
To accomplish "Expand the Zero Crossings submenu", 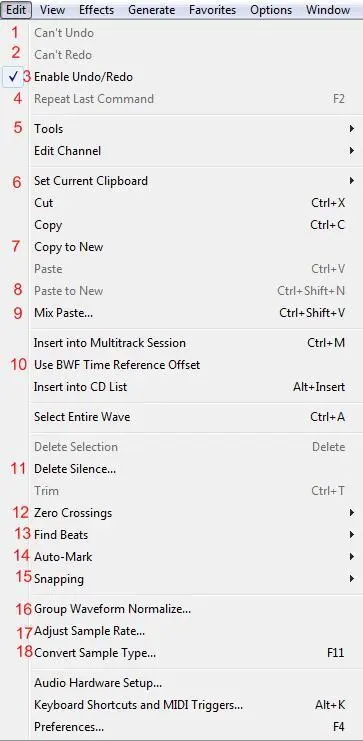I will click(x=194, y=513).
